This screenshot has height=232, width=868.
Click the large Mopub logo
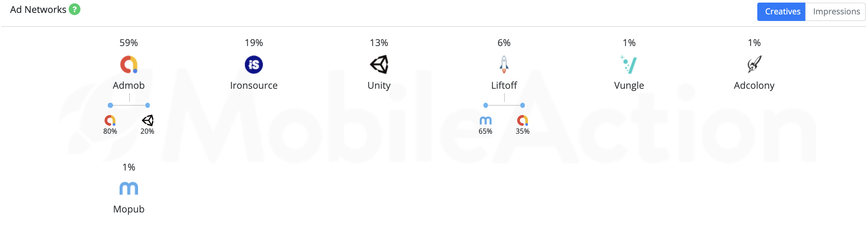tap(129, 188)
